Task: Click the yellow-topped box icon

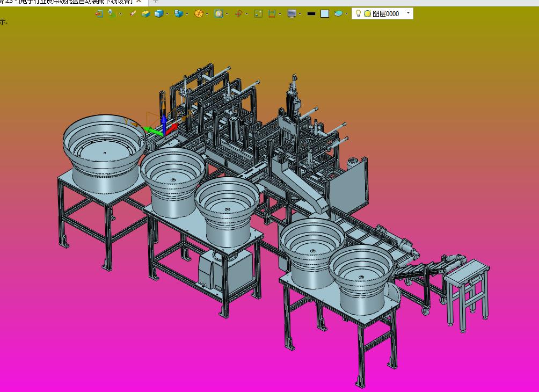Action: click(x=145, y=14)
